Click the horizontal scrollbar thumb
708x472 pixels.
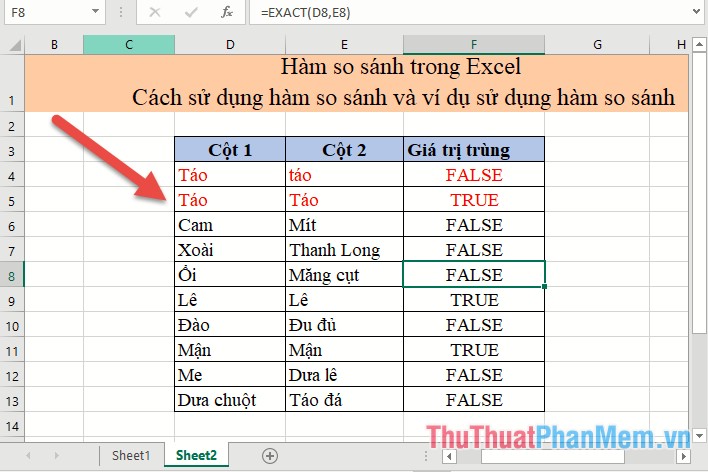click(553, 456)
